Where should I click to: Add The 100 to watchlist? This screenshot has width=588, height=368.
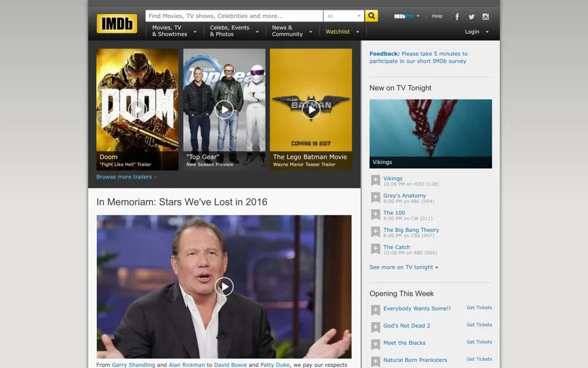click(x=375, y=215)
